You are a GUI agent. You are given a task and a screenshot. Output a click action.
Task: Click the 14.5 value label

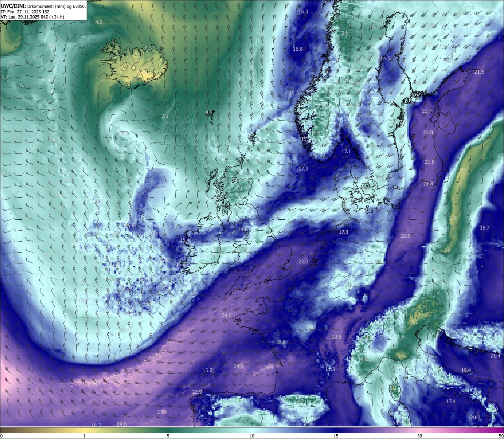(385, 59)
